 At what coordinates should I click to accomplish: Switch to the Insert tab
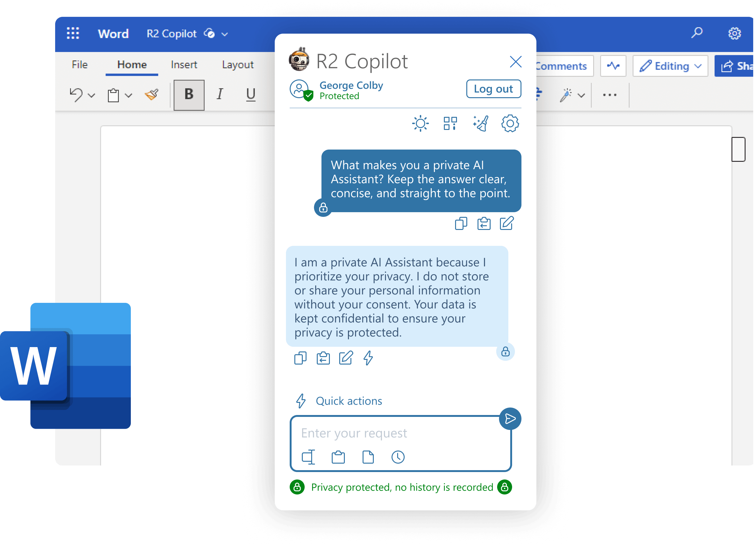[x=184, y=65]
